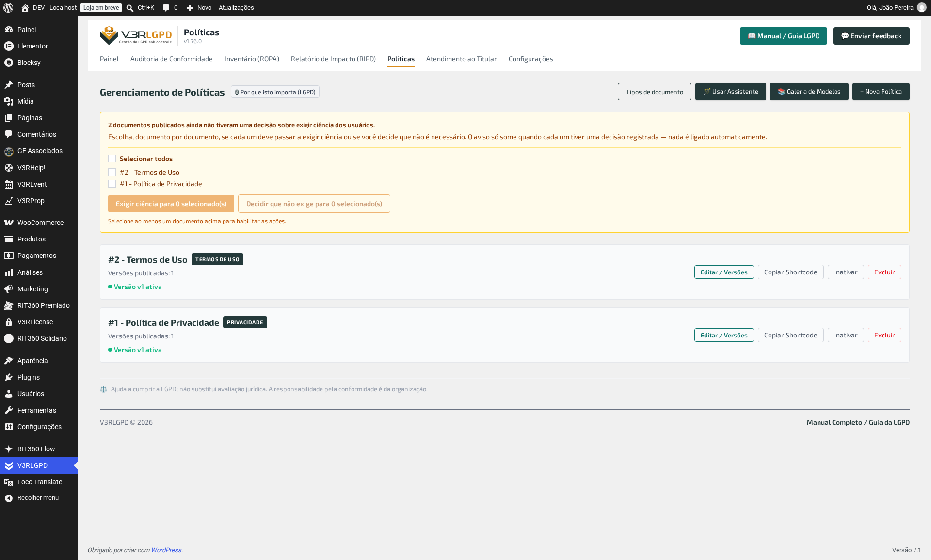
Task: Click the V3RLGPD logo in header
Action: point(136,35)
